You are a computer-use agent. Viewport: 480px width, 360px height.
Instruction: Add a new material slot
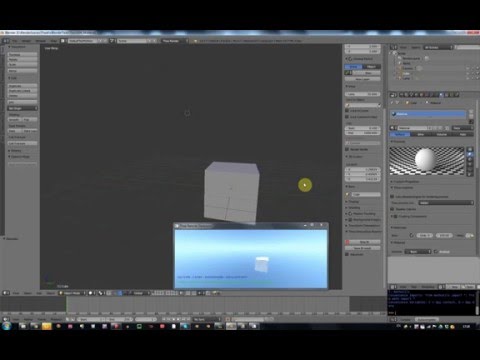[471, 112]
